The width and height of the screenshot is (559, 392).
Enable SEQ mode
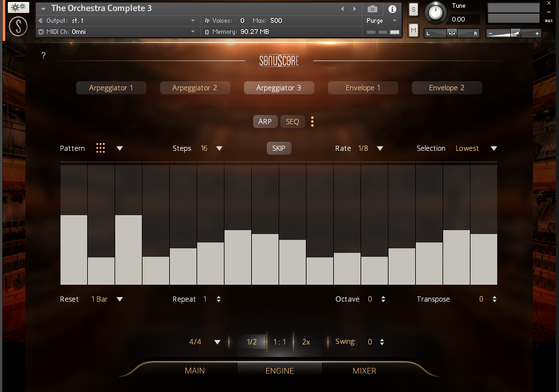292,122
